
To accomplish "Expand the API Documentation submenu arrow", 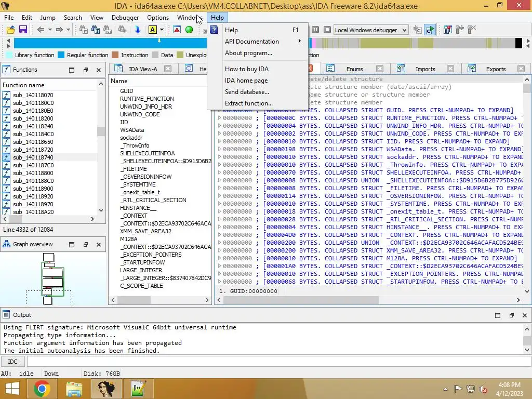I will pos(299,41).
